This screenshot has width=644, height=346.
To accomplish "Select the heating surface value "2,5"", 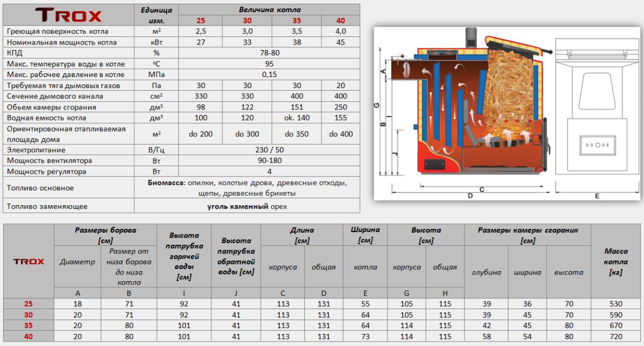I will point(200,31).
